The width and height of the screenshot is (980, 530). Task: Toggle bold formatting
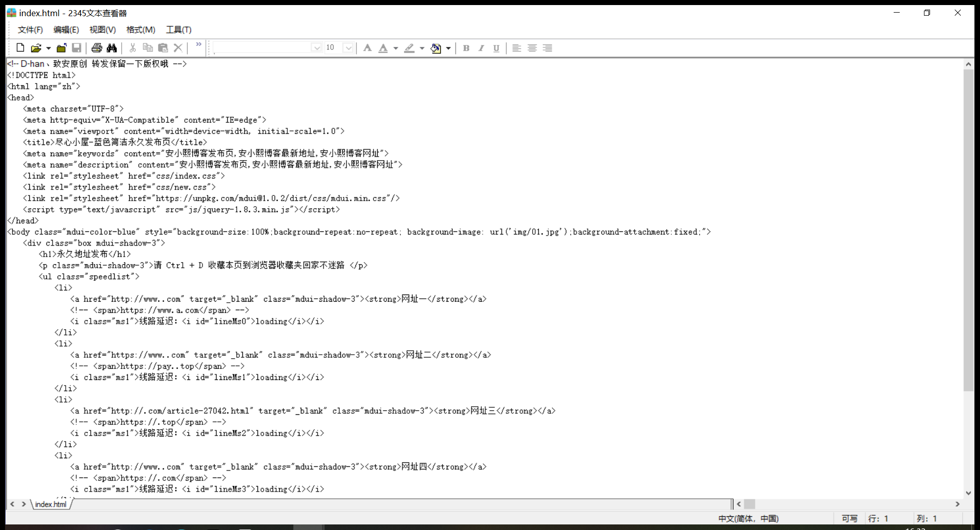pos(466,48)
